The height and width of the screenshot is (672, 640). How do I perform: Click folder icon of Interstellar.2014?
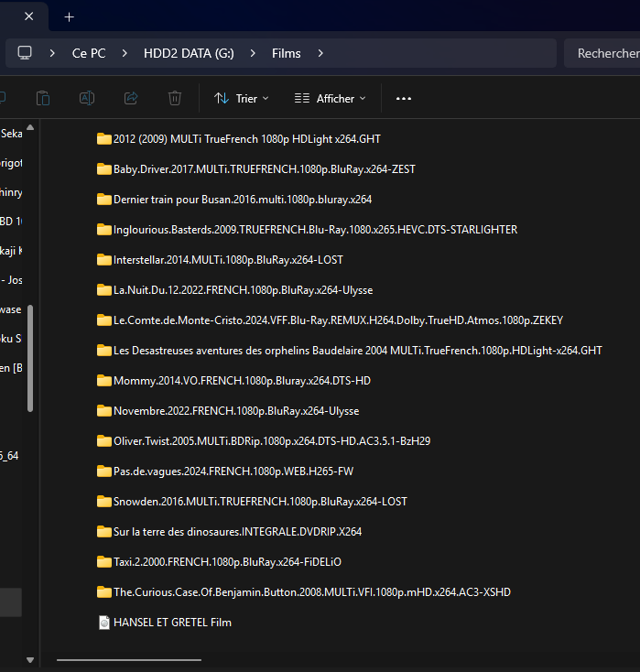click(103, 260)
